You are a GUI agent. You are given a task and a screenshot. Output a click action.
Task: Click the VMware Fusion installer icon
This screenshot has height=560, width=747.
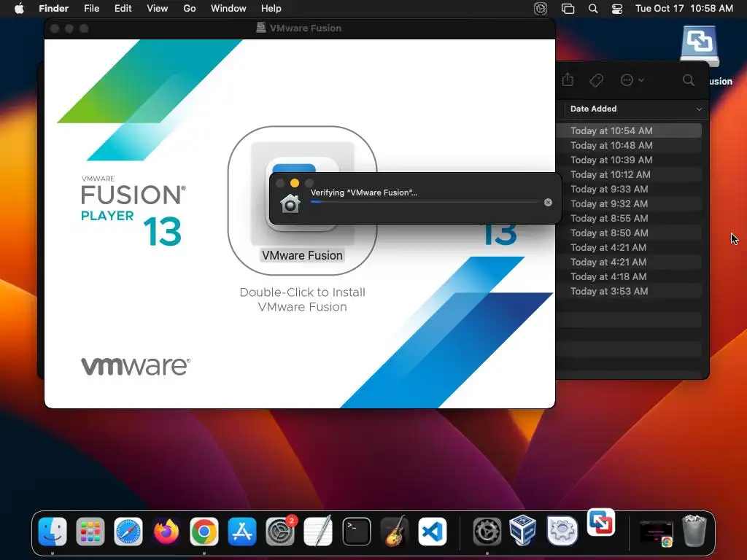(303, 192)
